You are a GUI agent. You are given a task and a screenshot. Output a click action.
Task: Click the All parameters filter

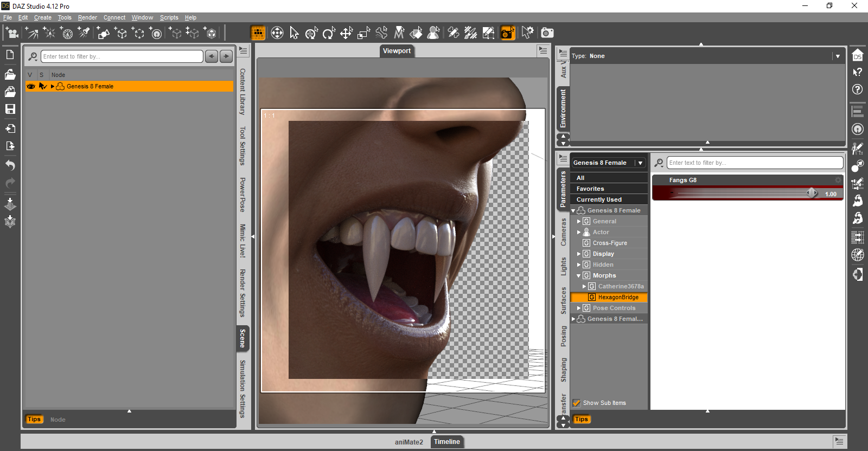(609, 178)
